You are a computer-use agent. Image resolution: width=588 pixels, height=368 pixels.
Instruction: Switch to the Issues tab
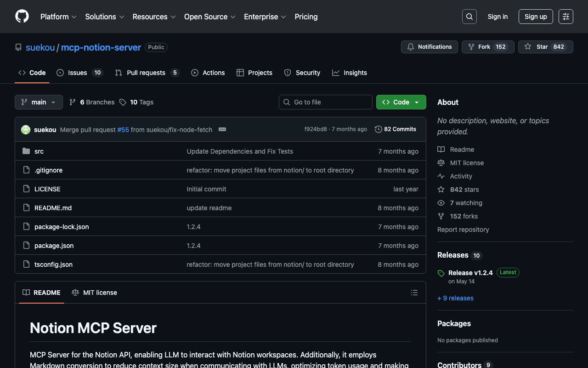click(77, 73)
